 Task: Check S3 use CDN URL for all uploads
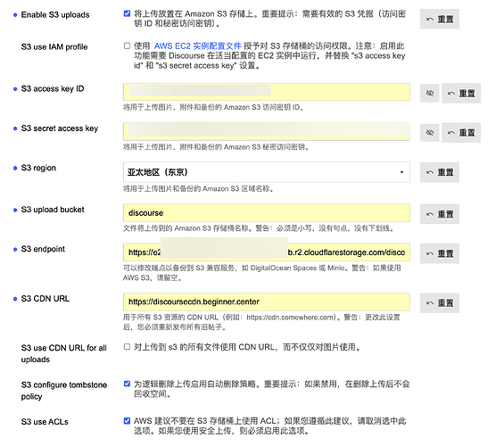[127, 347]
